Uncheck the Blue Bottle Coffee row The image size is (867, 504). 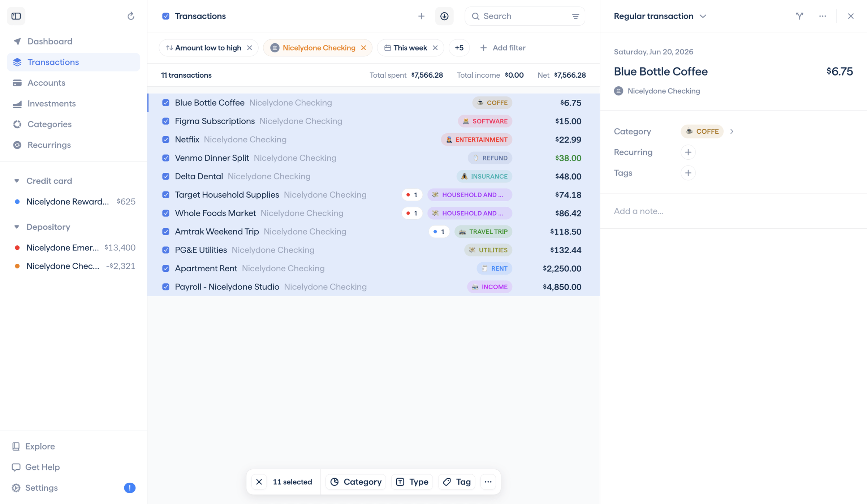point(166,103)
